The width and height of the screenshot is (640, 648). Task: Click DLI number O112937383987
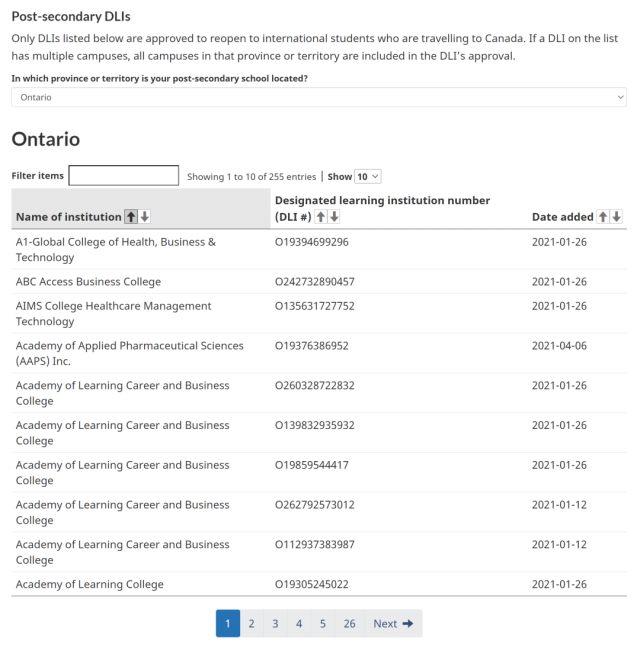315,545
